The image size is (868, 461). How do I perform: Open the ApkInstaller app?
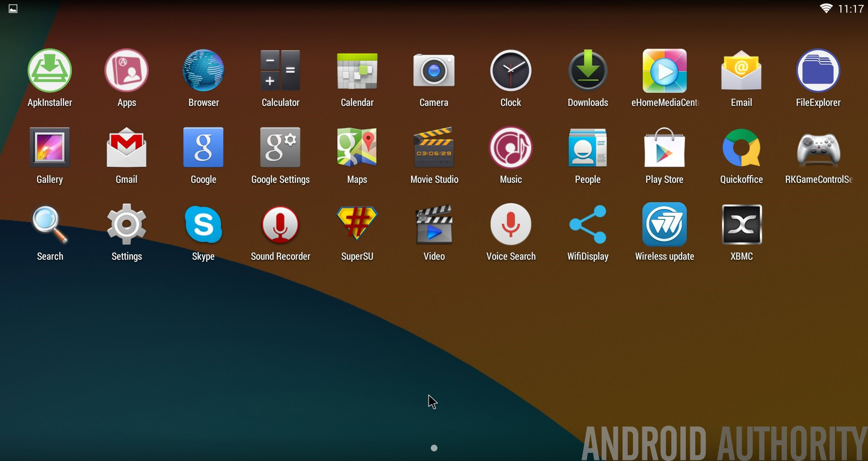(50, 71)
